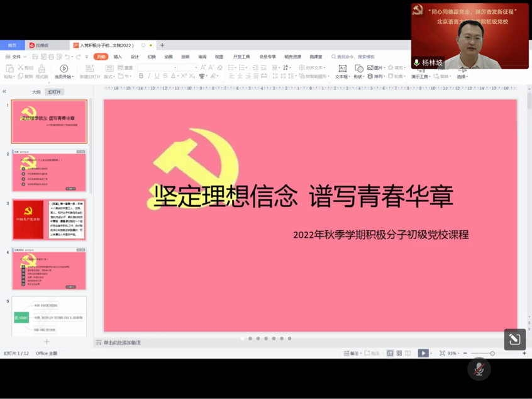
Task: Select the 格式刷 format painter tool
Action: coord(42,68)
